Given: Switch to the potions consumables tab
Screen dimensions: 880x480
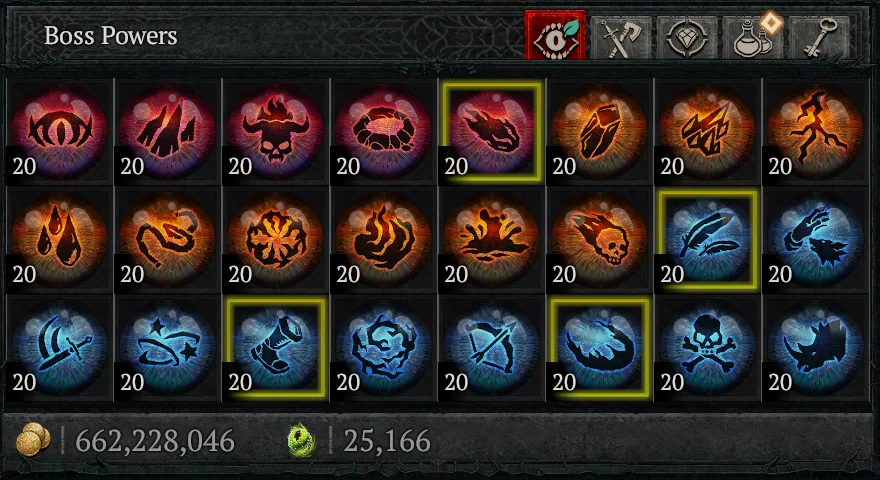Looking at the screenshot, I should point(753,38).
